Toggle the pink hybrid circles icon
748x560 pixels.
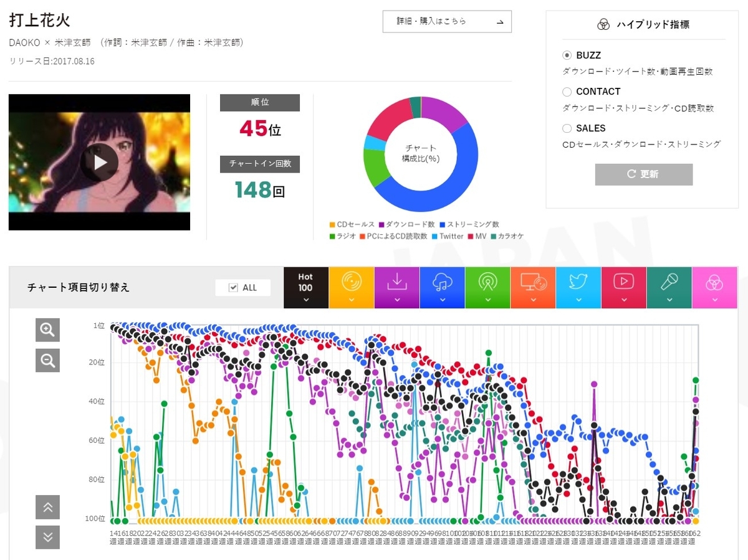point(714,288)
